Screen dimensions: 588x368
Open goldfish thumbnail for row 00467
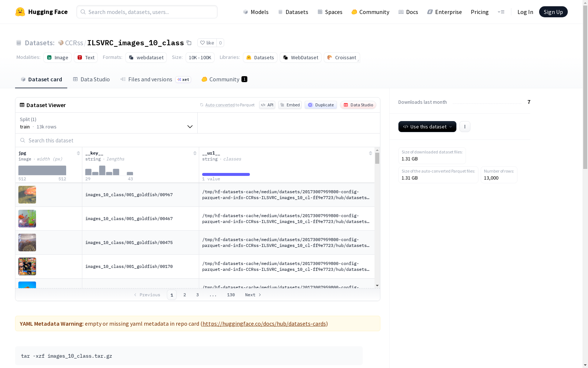click(27, 219)
